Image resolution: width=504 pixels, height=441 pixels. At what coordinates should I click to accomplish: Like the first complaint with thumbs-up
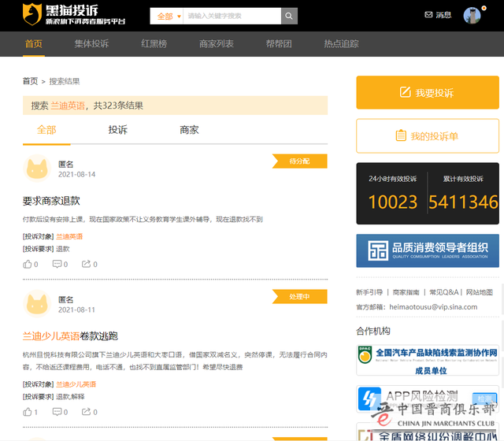click(28, 265)
